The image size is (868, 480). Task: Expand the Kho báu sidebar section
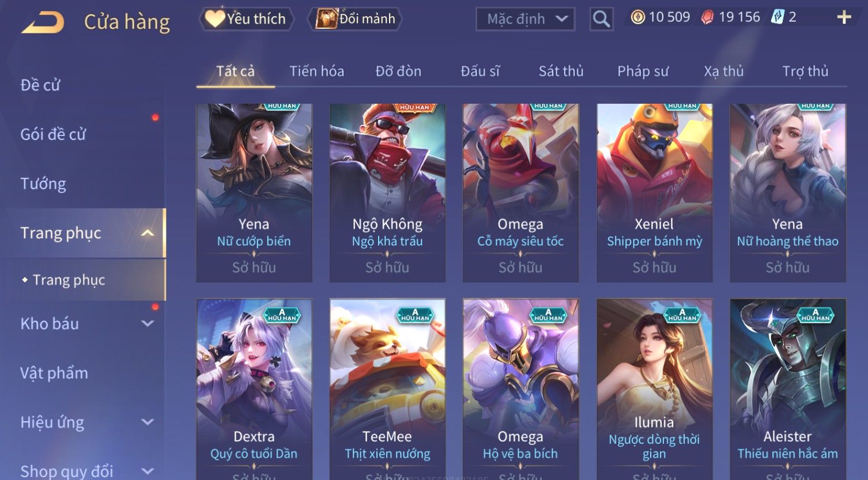148,324
